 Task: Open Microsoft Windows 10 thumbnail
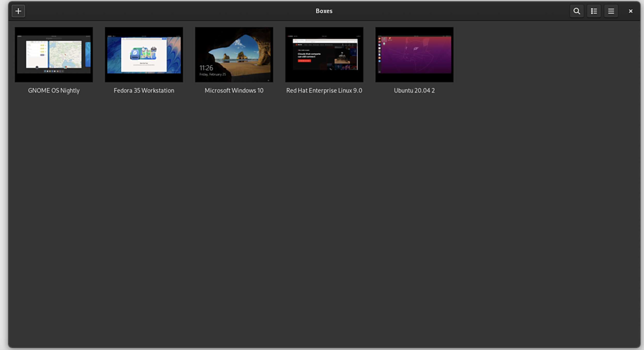pyautogui.click(x=234, y=55)
